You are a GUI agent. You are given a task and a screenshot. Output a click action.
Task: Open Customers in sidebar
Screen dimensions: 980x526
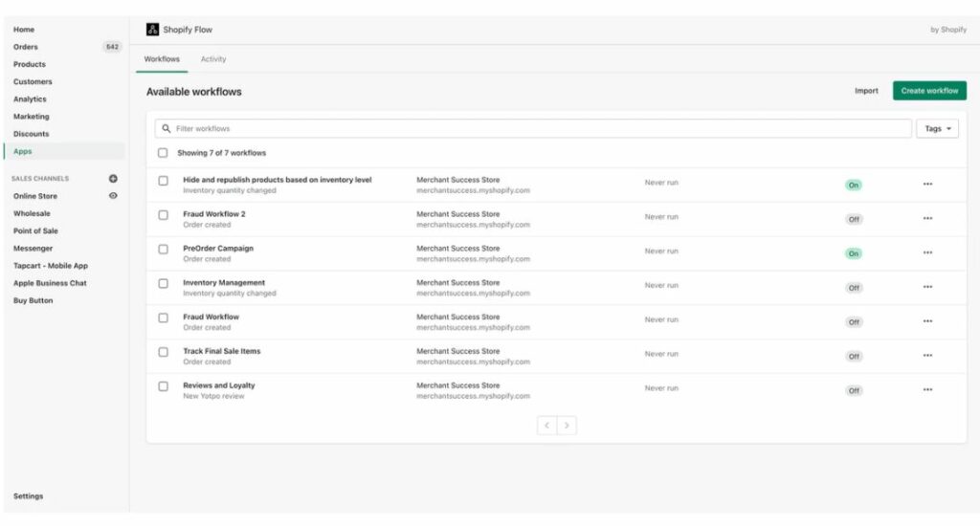[x=33, y=82]
